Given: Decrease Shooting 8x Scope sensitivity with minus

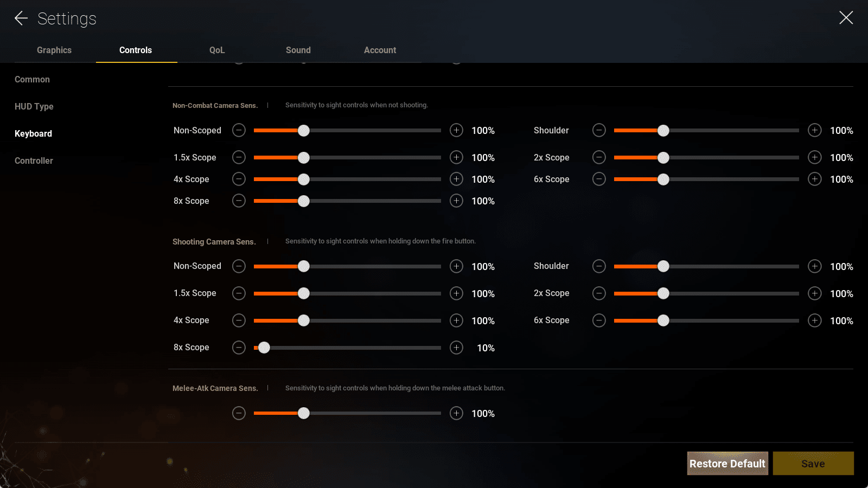Looking at the screenshot, I should pyautogui.click(x=239, y=348).
